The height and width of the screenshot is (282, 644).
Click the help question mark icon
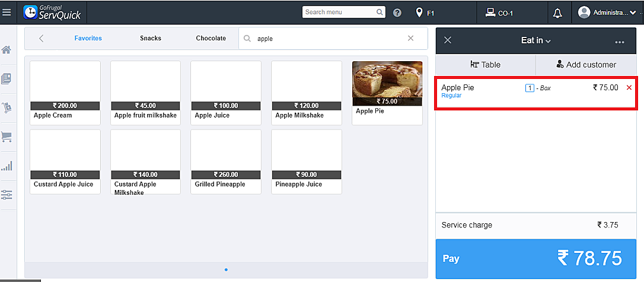(397, 12)
